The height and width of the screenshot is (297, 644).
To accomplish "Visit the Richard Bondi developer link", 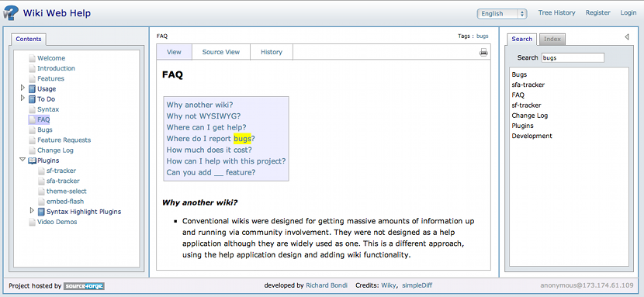I will click(x=327, y=285).
